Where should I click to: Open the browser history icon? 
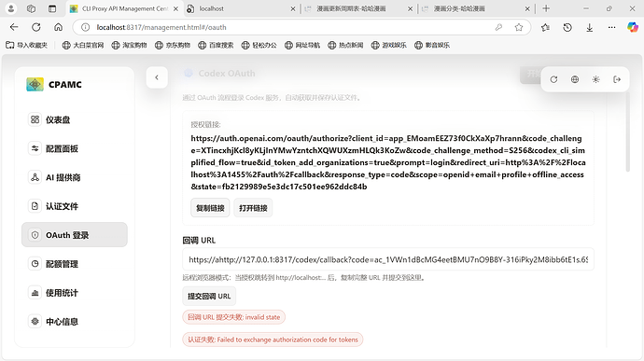coord(567,27)
